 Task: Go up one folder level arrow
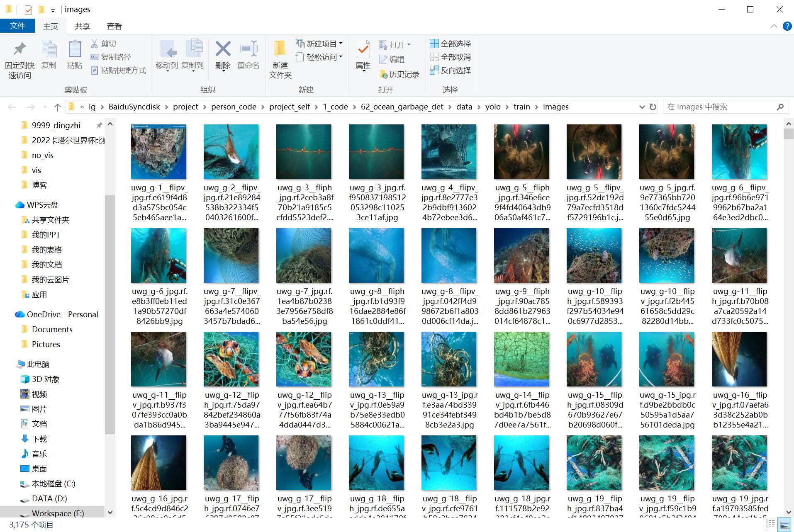pyautogui.click(x=58, y=107)
